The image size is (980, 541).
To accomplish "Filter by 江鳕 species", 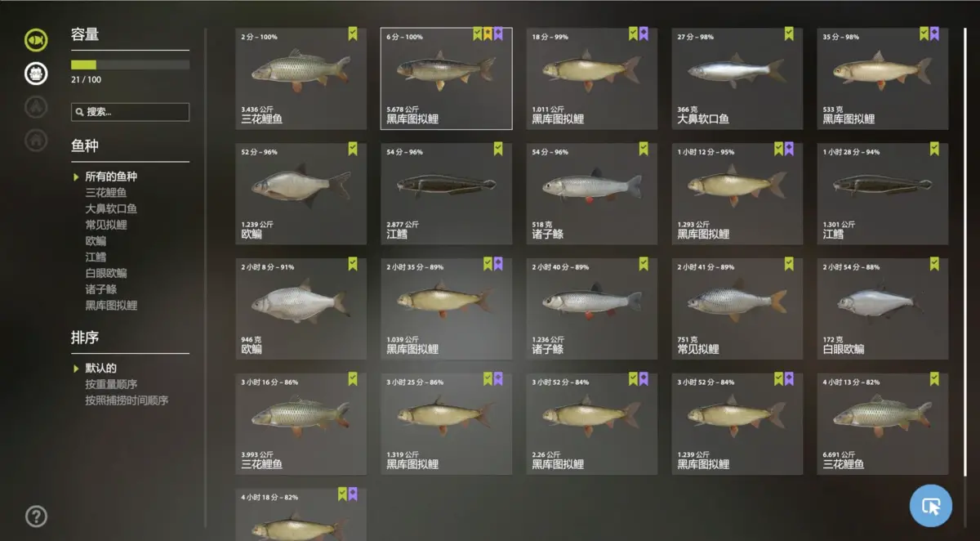I will (x=96, y=257).
